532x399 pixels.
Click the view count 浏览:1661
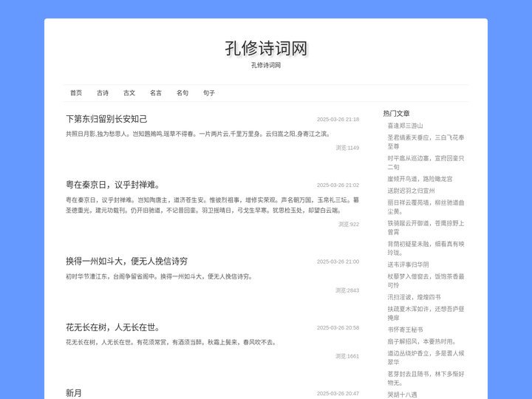(x=347, y=356)
